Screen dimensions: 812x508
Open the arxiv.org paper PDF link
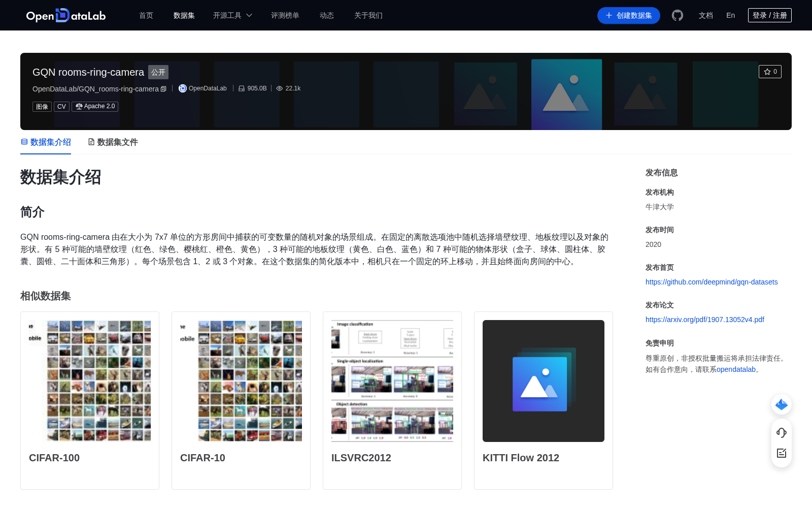705,320
